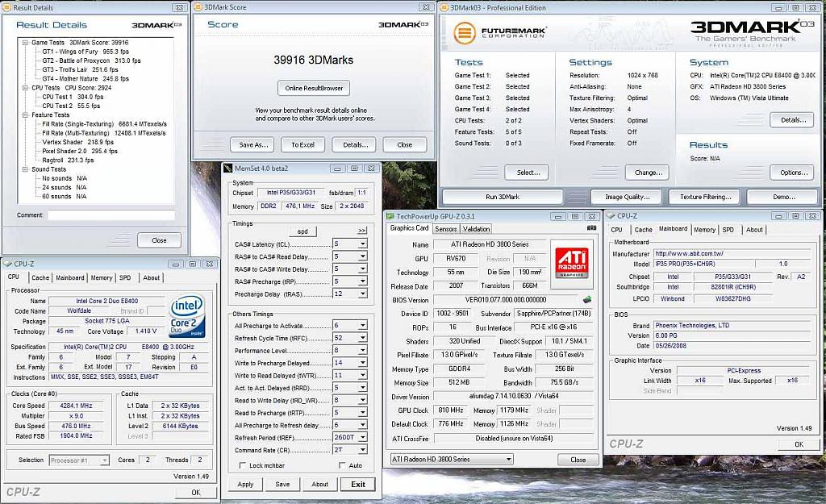This screenshot has width=826, height=504.
Task: Open the SPD tab in CPU-Z mainboard window
Action: point(728,230)
